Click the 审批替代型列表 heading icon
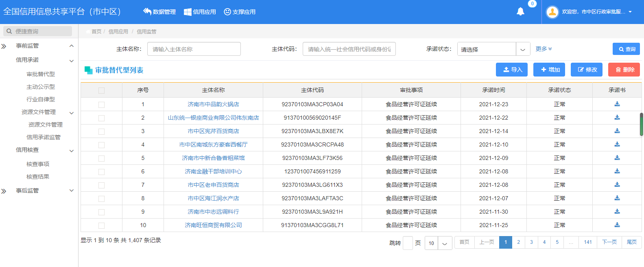 (88, 70)
